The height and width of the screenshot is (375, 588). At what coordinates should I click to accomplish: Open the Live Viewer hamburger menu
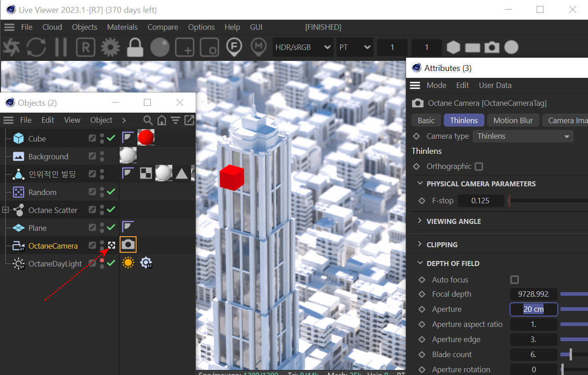point(9,27)
